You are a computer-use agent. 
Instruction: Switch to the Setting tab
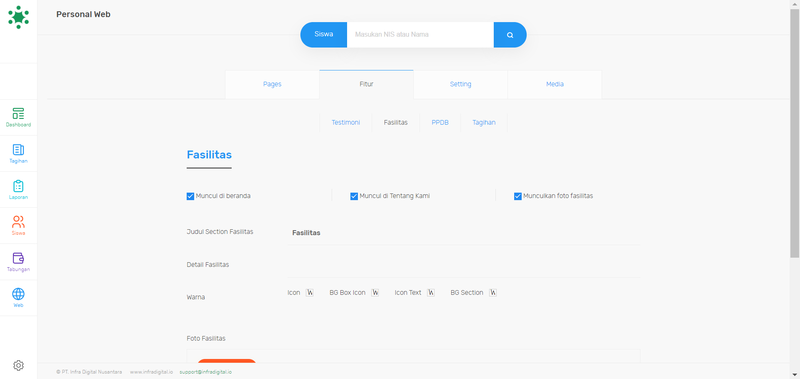460,84
